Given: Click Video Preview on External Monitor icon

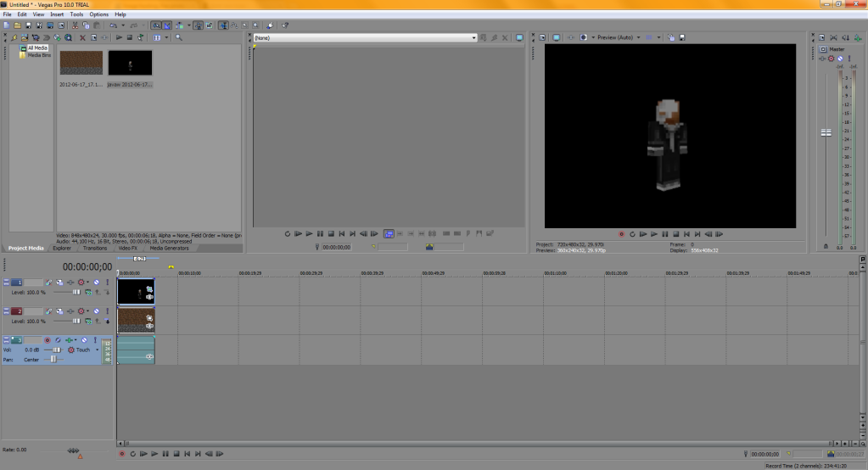Looking at the screenshot, I should pos(557,37).
